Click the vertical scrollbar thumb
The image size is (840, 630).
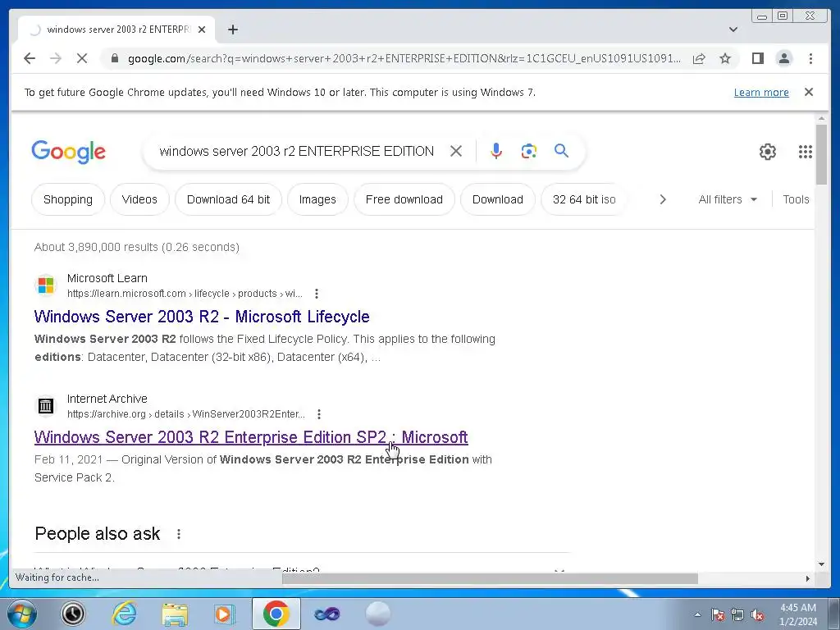coord(821,155)
